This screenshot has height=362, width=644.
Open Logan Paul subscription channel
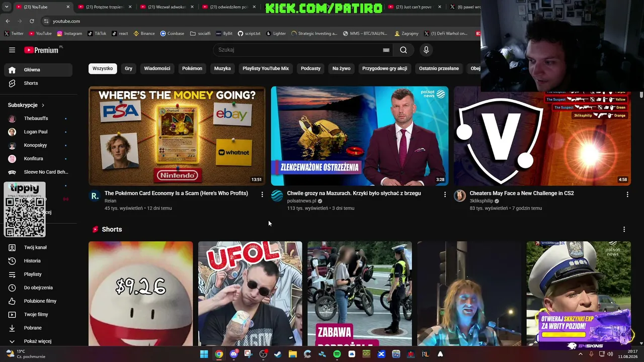click(x=38, y=132)
